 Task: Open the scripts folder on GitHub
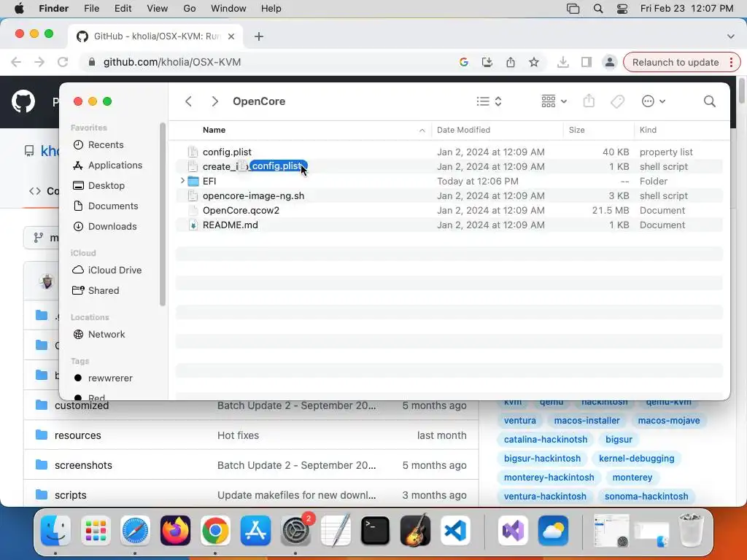point(71,495)
